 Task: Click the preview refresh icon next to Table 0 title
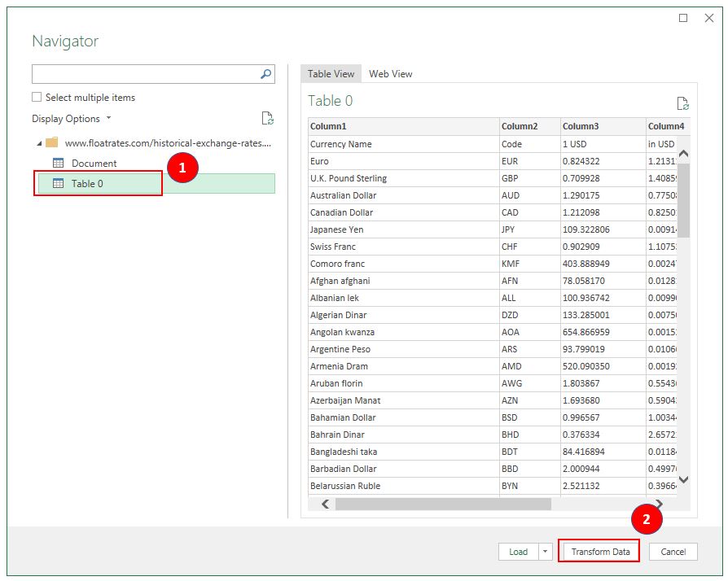pyautogui.click(x=684, y=103)
